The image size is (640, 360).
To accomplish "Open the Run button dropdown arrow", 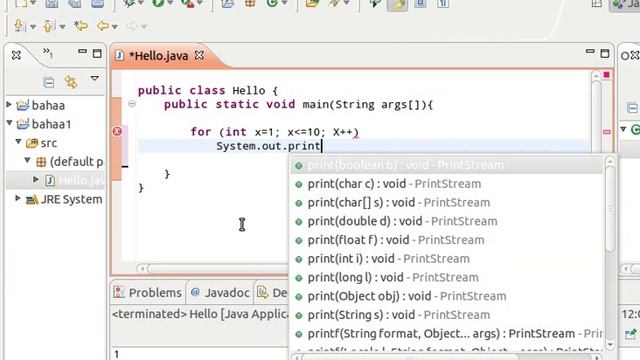I will 170,3.
